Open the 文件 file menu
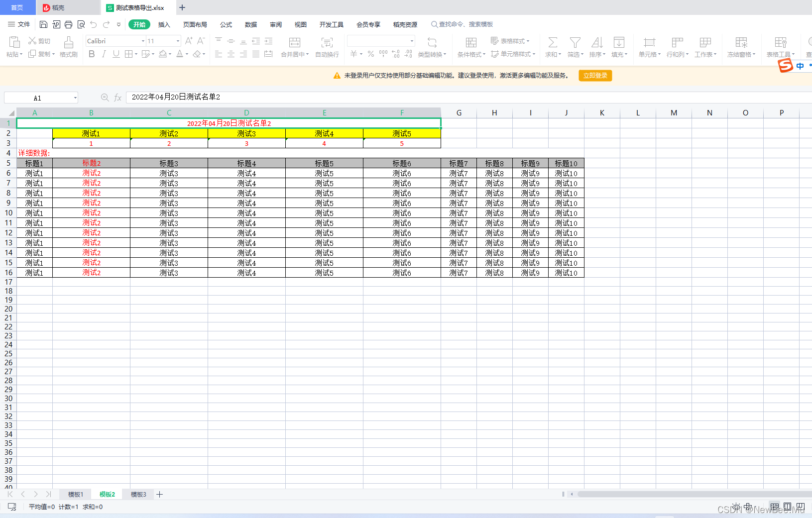812x518 pixels. [x=19, y=24]
